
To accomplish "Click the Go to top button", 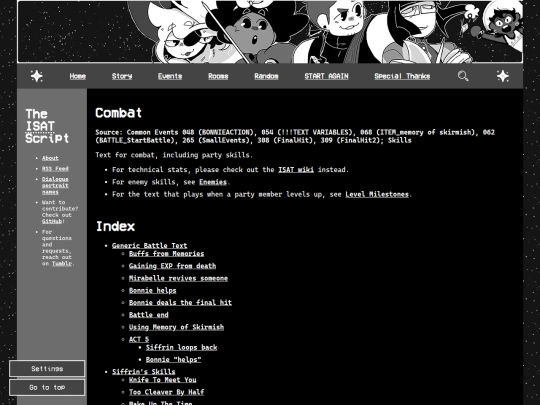I will (47, 387).
